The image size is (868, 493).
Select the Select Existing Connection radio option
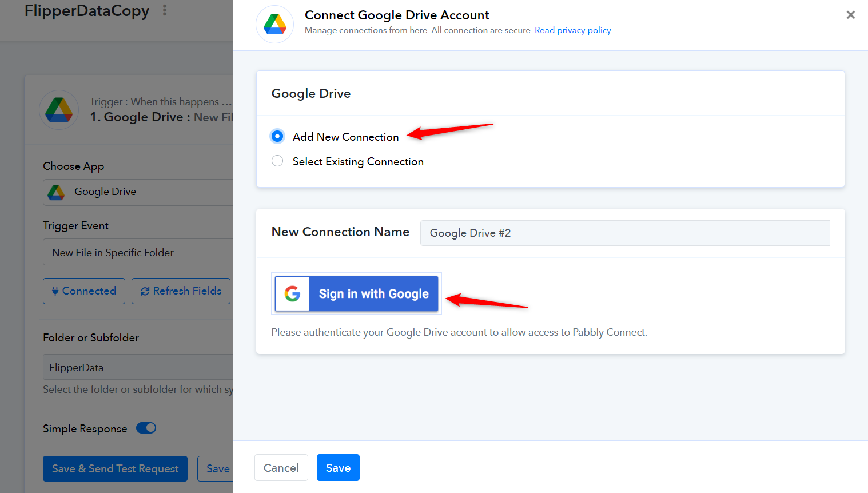click(277, 161)
